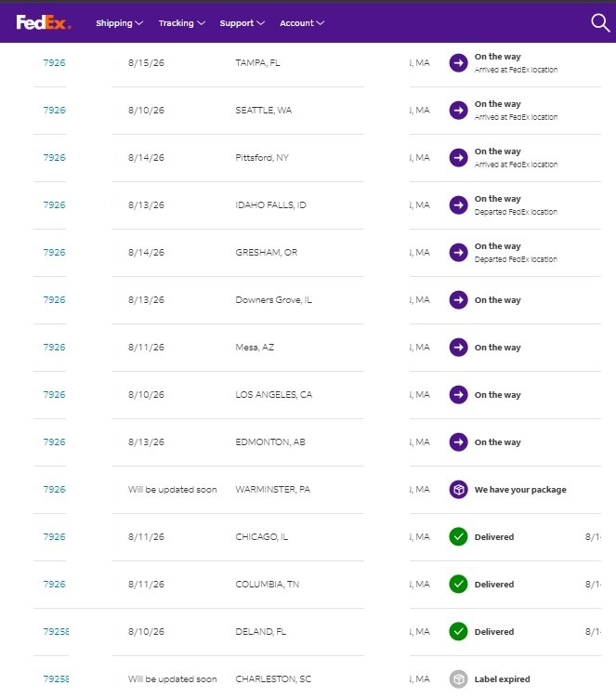This screenshot has height=698, width=616.
Task: Expand the Tracking dropdown
Action: click(x=181, y=23)
